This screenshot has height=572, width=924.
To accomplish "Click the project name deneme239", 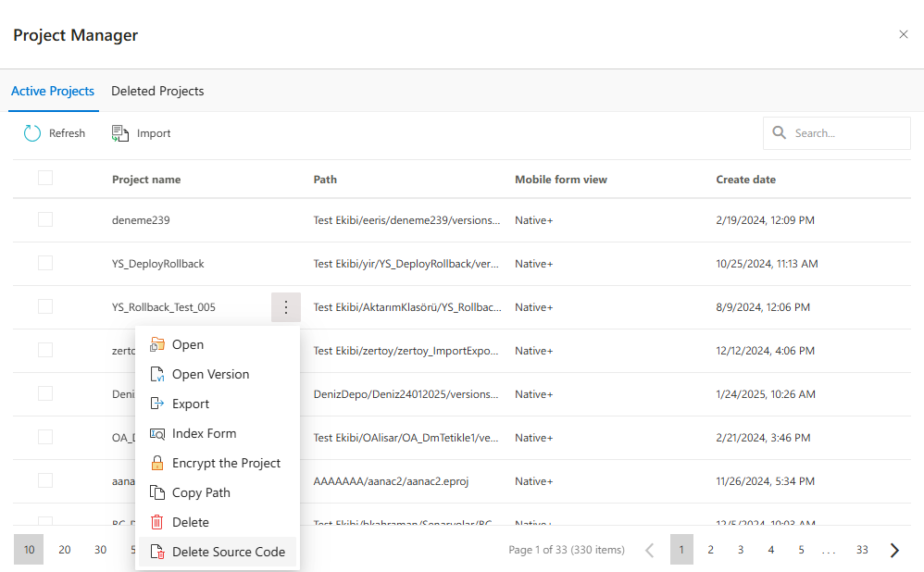I will pyautogui.click(x=141, y=220).
